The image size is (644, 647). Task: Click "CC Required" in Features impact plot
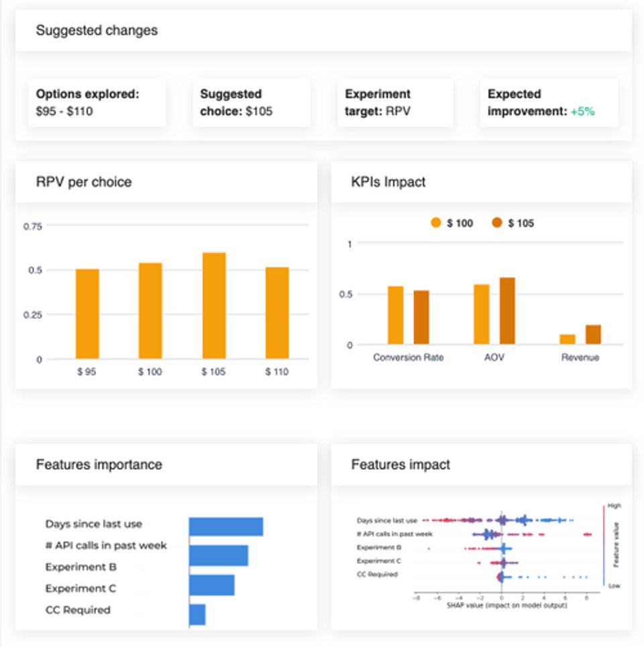tap(377, 575)
